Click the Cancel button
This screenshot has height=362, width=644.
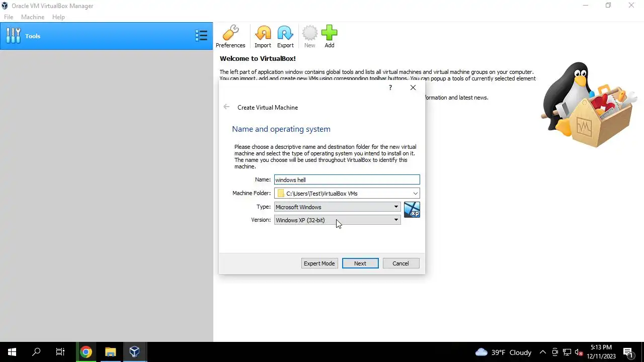pos(400,263)
